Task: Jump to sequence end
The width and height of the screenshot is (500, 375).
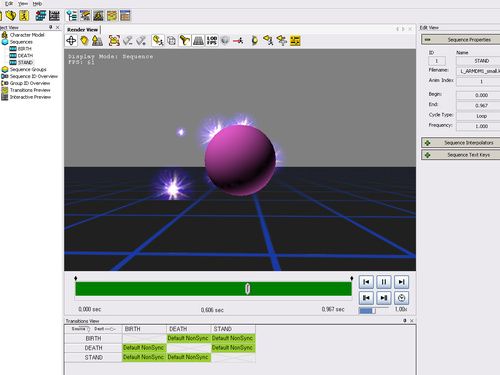Action: (x=401, y=282)
